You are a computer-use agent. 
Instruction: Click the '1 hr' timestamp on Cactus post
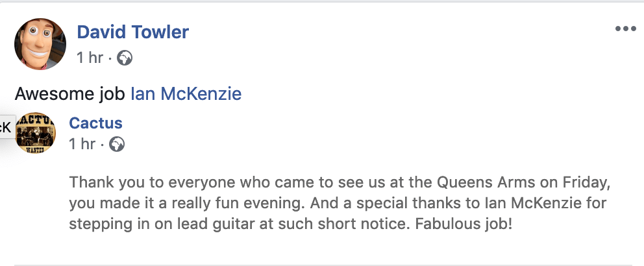82,144
